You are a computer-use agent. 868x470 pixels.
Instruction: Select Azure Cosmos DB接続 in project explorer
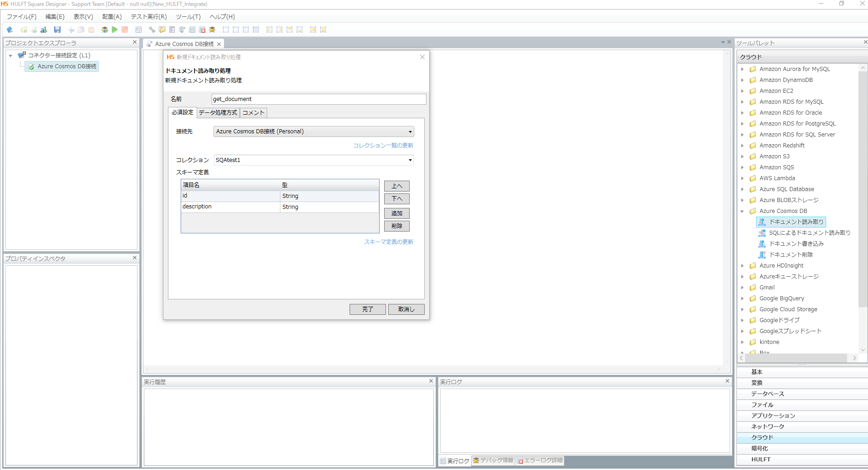62,66
